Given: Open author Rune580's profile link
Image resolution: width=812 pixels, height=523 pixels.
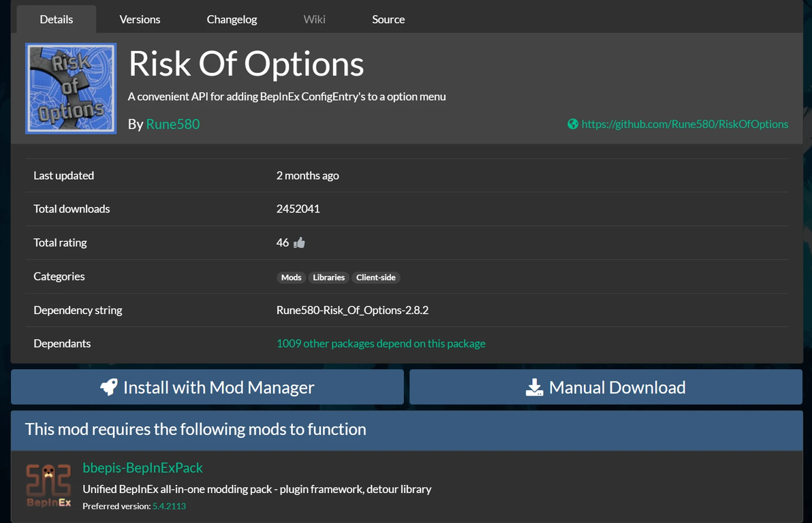Looking at the screenshot, I should pyautogui.click(x=173, y=124).
